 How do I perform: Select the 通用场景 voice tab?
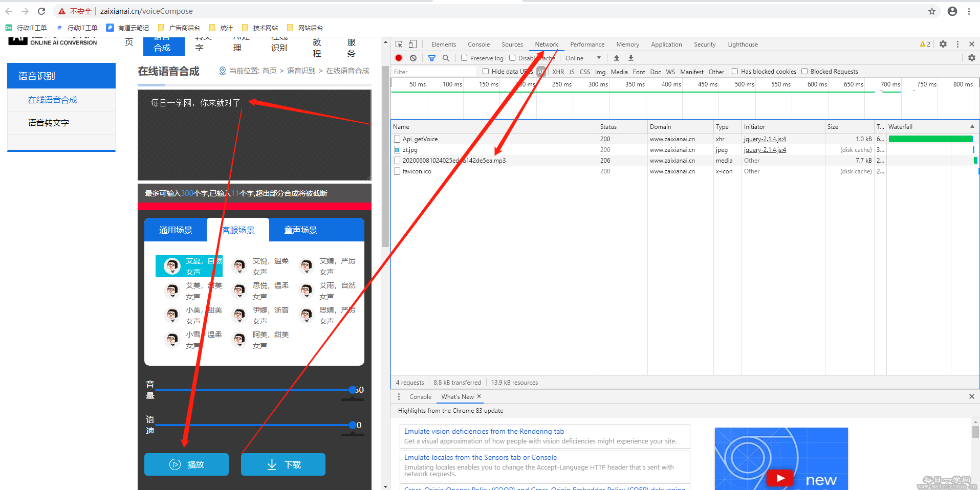pos(176,230)
